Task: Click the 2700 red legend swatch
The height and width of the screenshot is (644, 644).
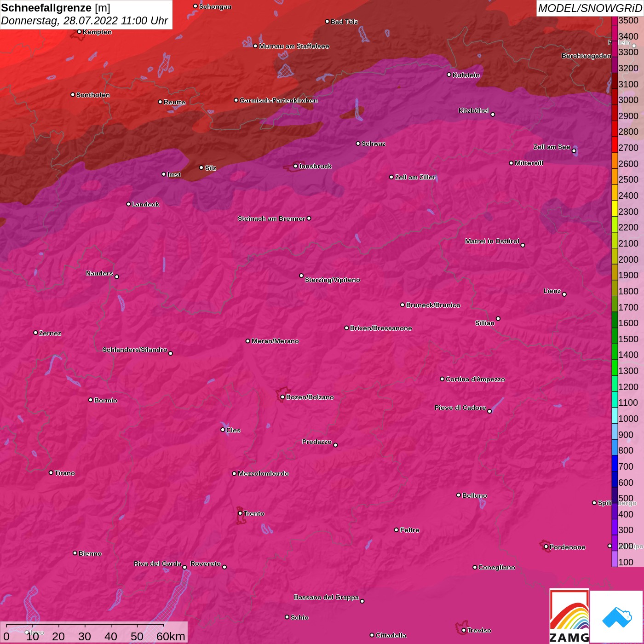Action: pyautogui.click(x=615, y=144)
